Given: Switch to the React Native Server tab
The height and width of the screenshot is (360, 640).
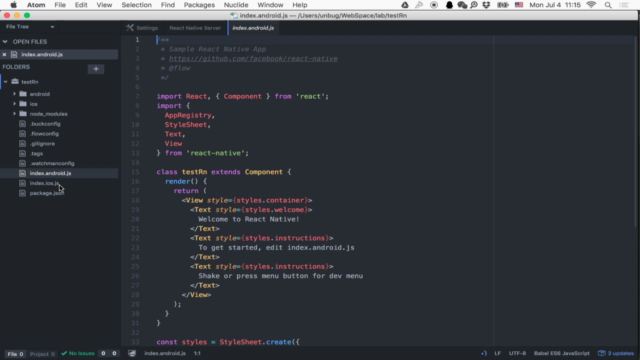Looking at the screenshot, I should (195, 28).
